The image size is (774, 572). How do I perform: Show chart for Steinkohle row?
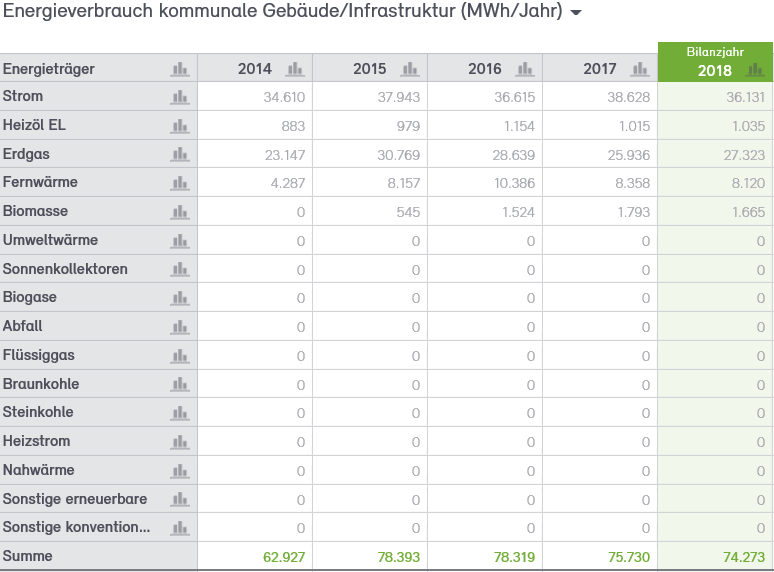click(x=180, y=413)
